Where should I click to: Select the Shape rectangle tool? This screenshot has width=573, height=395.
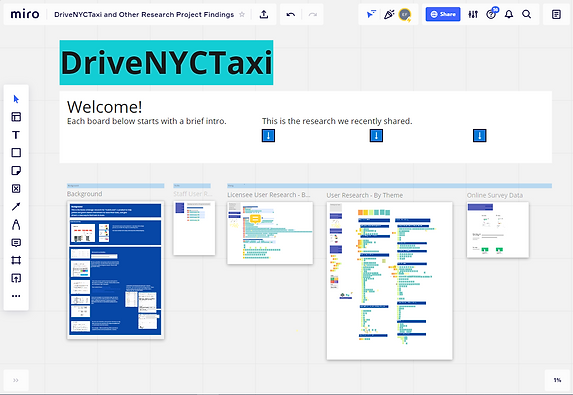pyautogui.click(x=16, y=153)
